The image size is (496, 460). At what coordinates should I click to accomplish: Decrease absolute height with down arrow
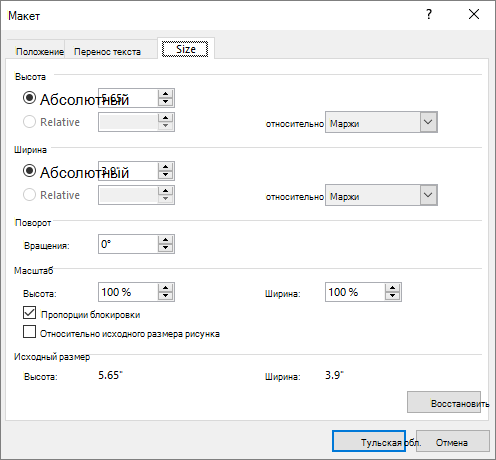166,102
